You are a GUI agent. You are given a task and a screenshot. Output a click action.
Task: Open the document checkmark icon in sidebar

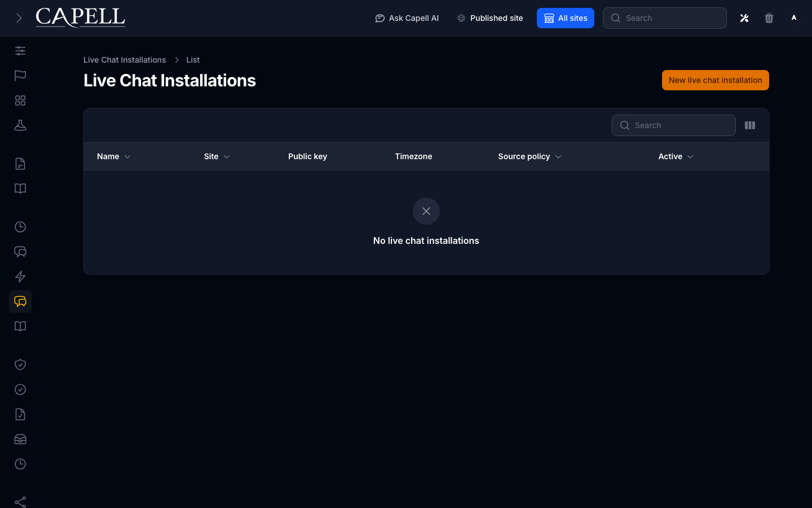20,414
